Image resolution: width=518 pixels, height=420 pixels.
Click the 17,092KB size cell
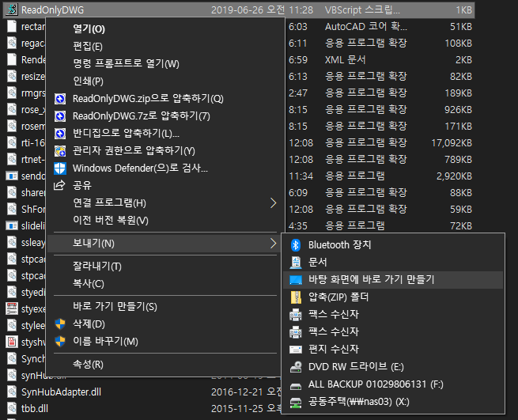(x=452, y=142)
